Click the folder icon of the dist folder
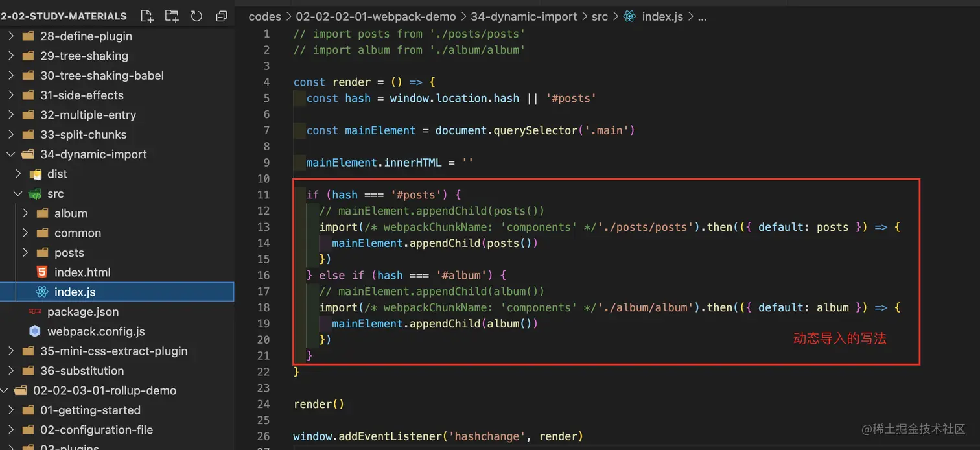980x450 pixels. point(35,174)
